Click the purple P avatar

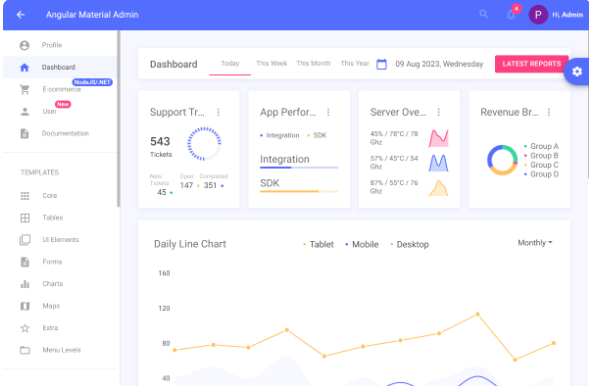(538, 15)
